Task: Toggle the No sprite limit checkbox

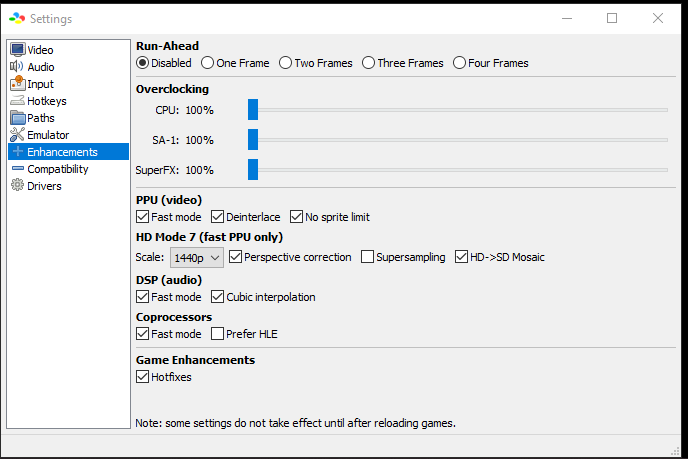Action: tap(297, 217)
